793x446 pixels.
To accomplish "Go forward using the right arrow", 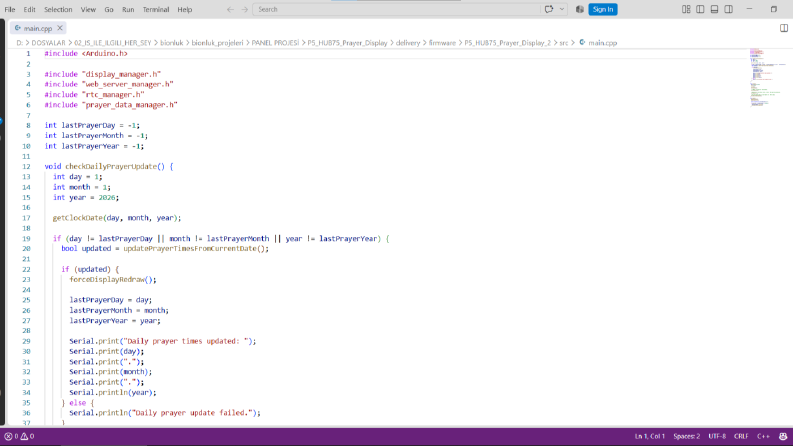I will (245, 9).
